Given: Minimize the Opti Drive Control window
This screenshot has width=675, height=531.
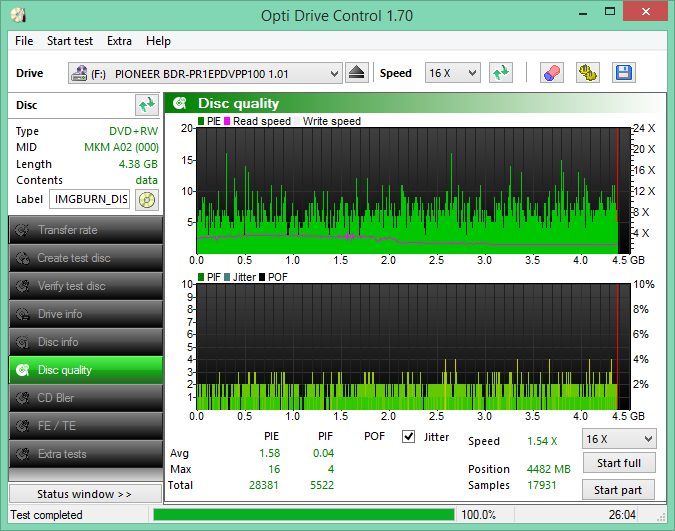Looking at the screenshot, I should point(583,12).
